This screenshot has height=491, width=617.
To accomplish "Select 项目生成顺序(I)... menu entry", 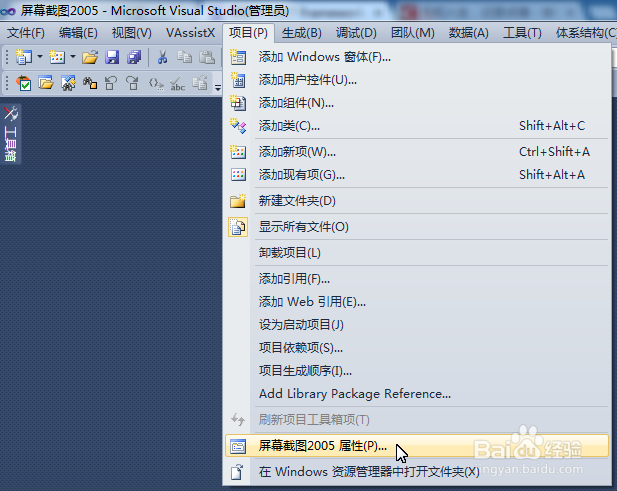I will coord(417,371).
